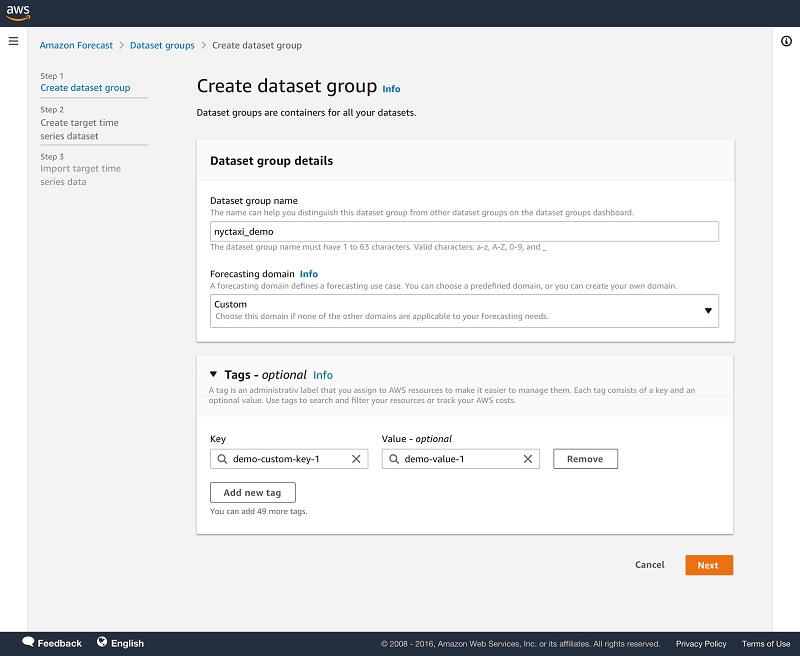Collapse the Tags optional section
The width and height of the screenshot is (800, 656).
pyautogui.click(x=213, y=375)
